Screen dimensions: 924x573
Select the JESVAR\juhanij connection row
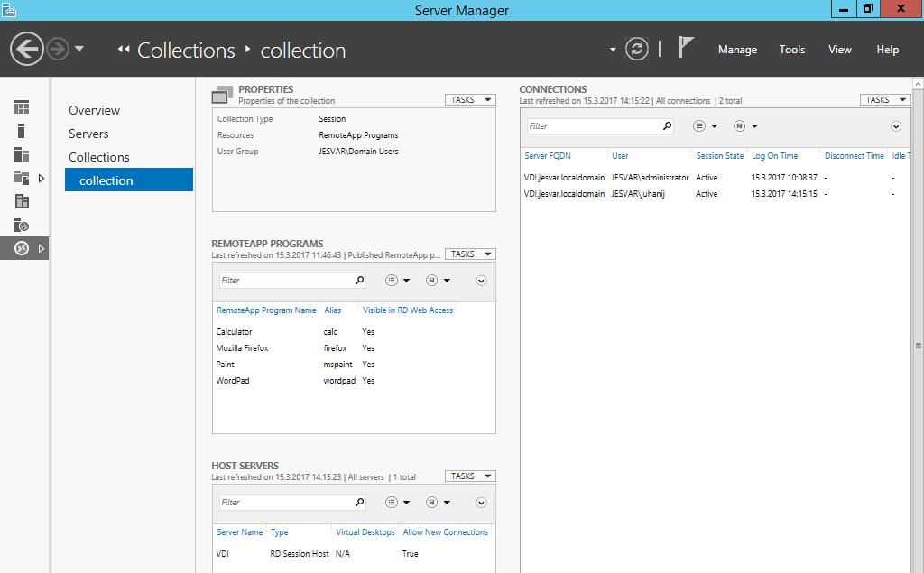coord(716,193)
